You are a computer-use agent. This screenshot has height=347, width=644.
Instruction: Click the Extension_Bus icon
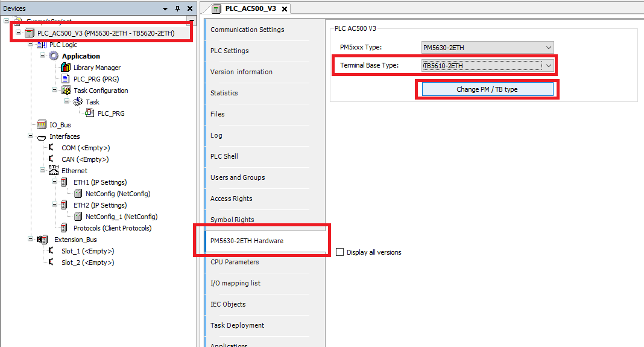click(42, 240)
